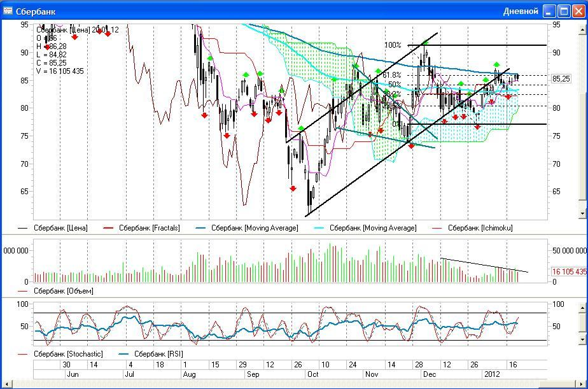Viewport: 588px width, 389px height.
Task: Click the C = 85,25 price info line
Action: [x=52, y=63]
